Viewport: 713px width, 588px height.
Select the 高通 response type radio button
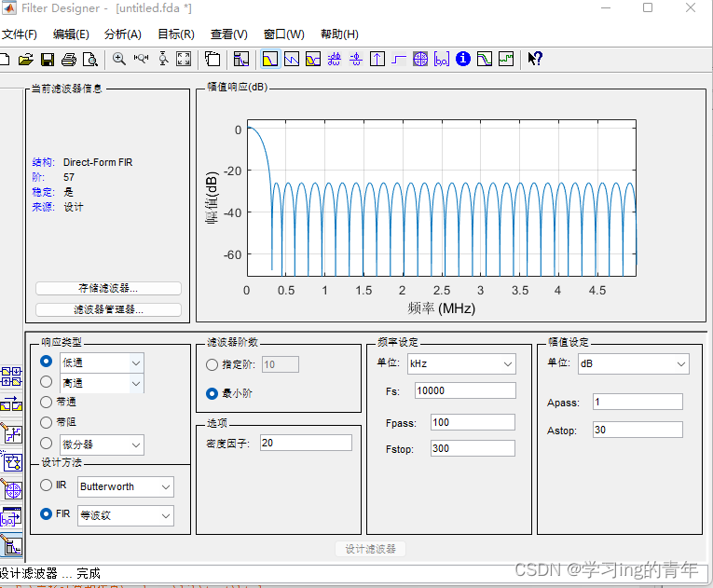click(x=46, y=381)
